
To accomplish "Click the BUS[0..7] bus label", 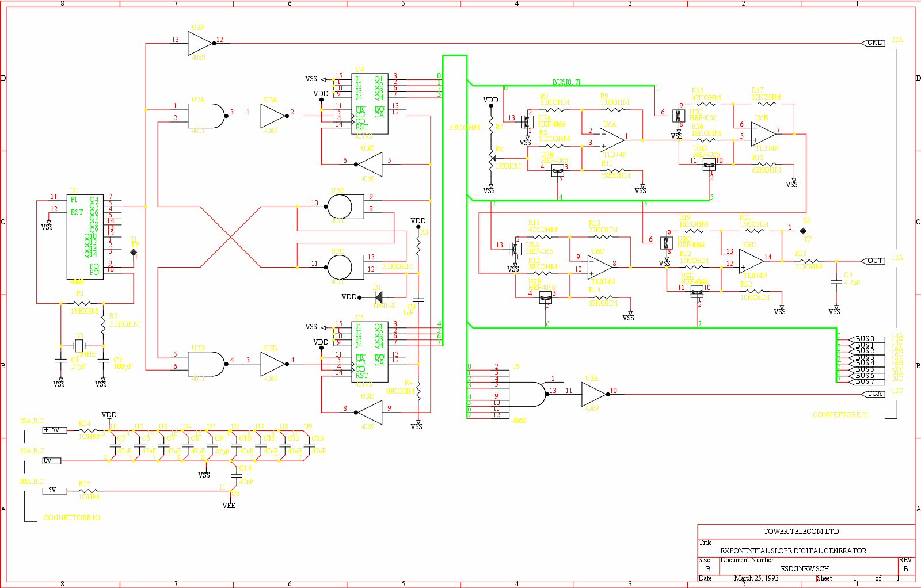I will tap(566, 82).
